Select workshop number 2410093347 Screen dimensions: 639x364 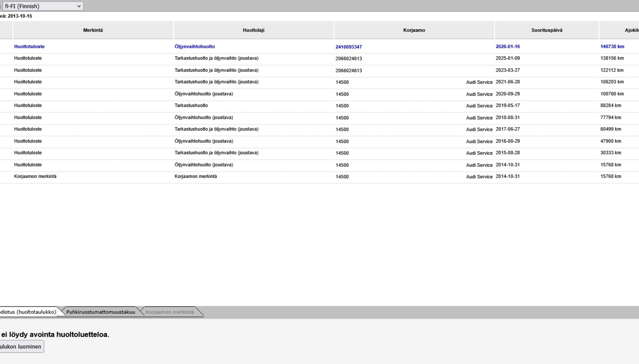[348, 47]
